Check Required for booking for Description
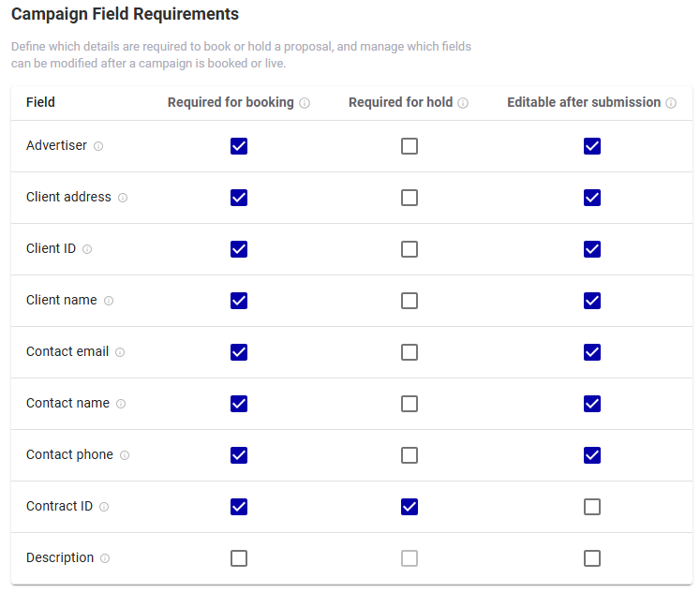 pos(239,558)
